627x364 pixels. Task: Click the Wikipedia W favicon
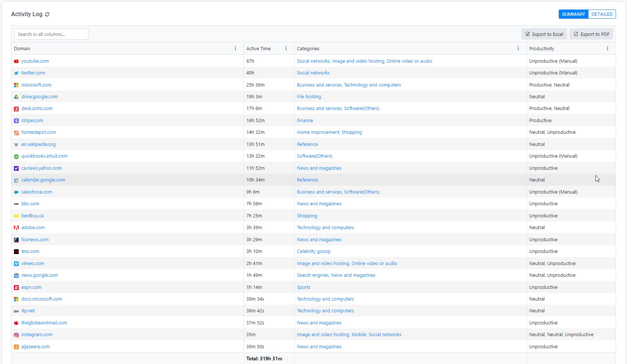click(x=16, y=144)
